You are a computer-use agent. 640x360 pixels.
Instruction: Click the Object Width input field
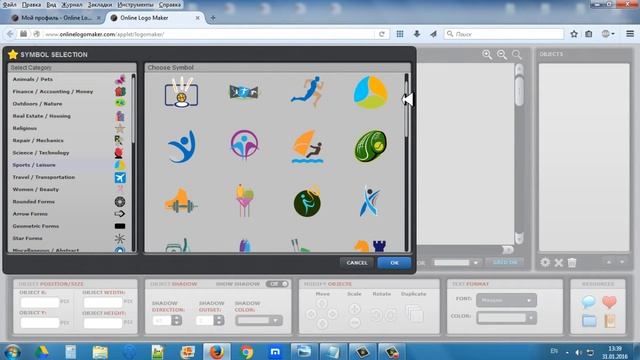102,302
